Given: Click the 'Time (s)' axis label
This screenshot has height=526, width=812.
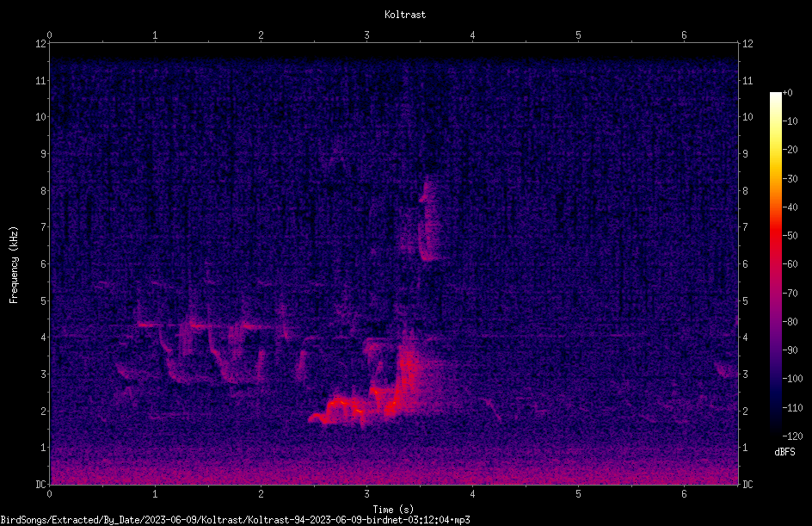Looking at the screenshot, I should pos(393,510).
